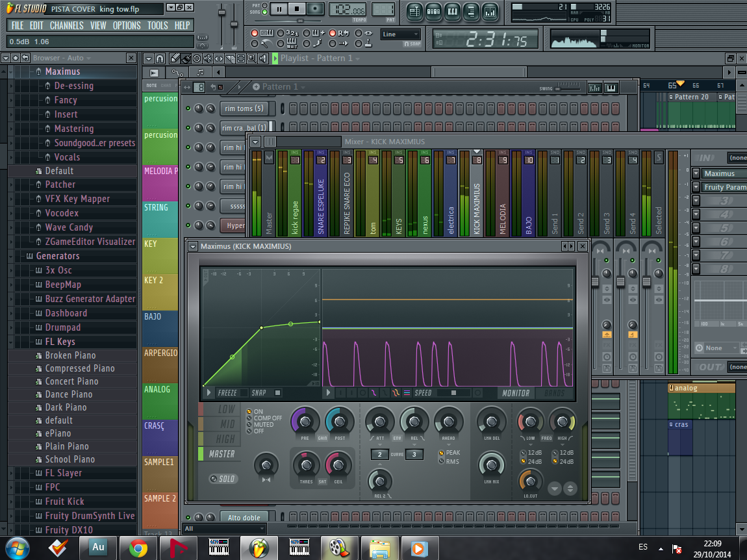Select COMP OFF mode in Maximus
747x560 pixels.
pos(249,418)
